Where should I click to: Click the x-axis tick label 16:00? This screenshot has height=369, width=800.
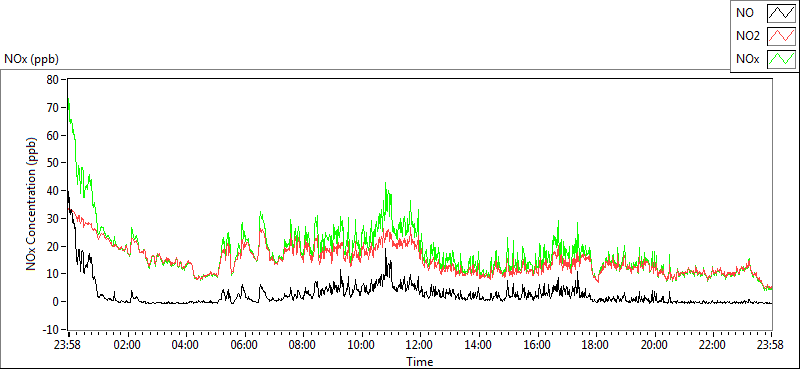pyautogui.click(x=537, y=344)
